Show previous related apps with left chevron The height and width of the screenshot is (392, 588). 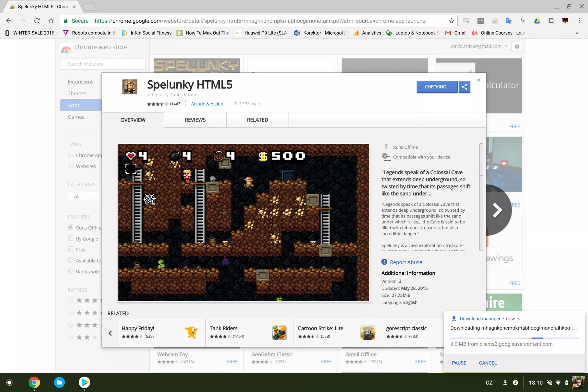110,333
